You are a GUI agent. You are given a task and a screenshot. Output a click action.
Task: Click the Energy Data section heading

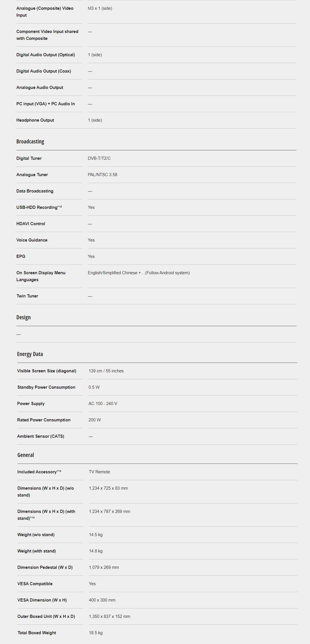click(x=30, y=354)
